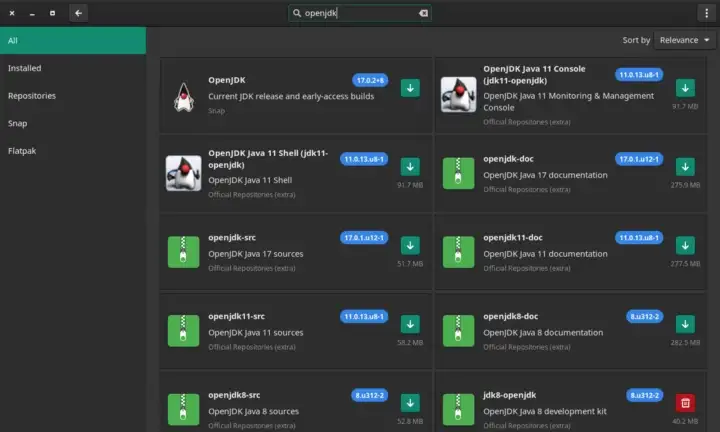Remove the installed jdk8-openjdk package

point(685,403)
